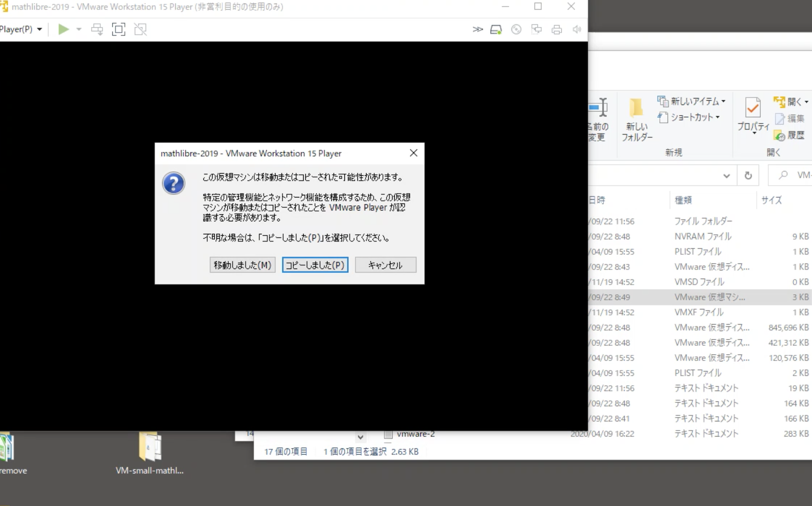This screenshot has height=506, width=812.
Task: Click the Unity mode icon
Action: point(140,29)
